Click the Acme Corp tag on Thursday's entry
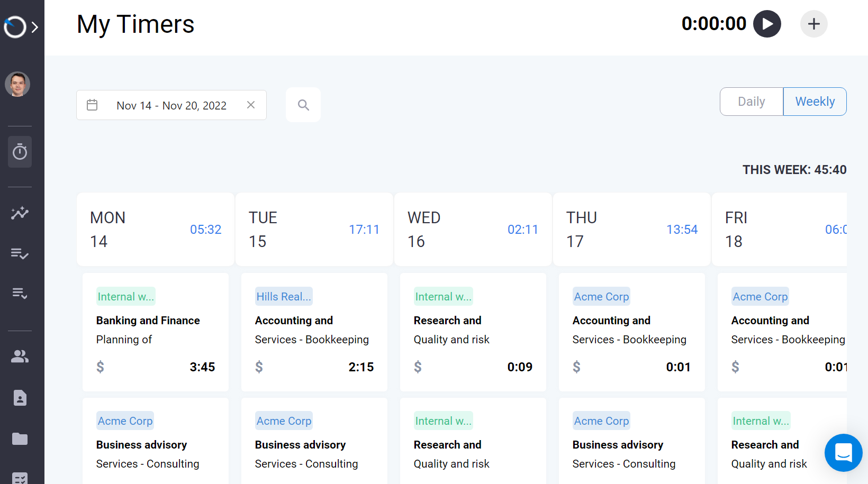The image size is (868, 484). click(x=601, y=296)
